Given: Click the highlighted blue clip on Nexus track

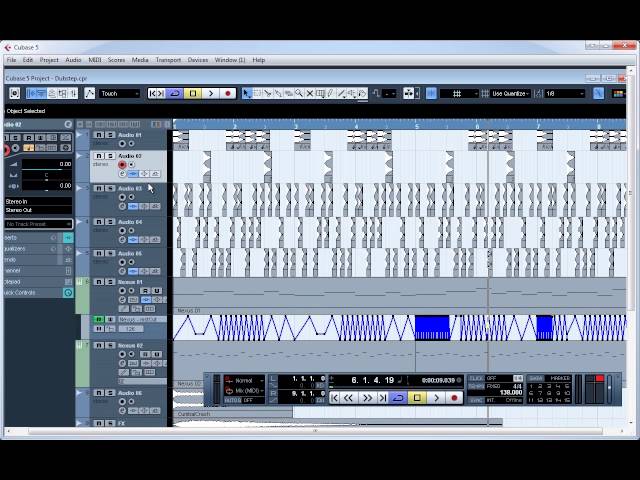Looking at the screenshot, I should [x=431, y=327].
